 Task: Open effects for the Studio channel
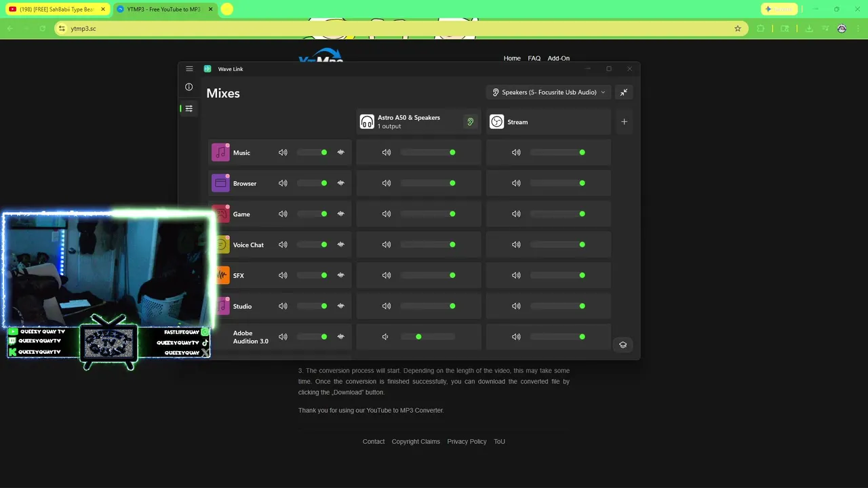click(x=340, y=306)
